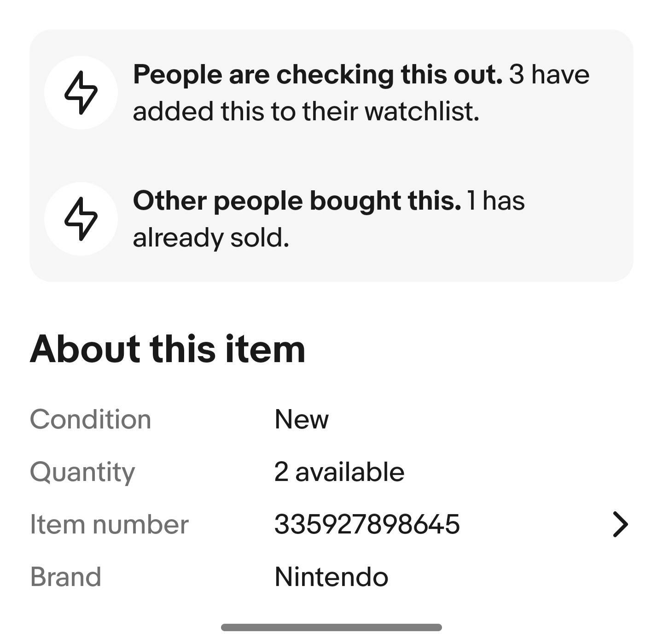Tap the lightning icon beside watchlist notice
This screenshot has height=644, width=663.
(81, 92)
